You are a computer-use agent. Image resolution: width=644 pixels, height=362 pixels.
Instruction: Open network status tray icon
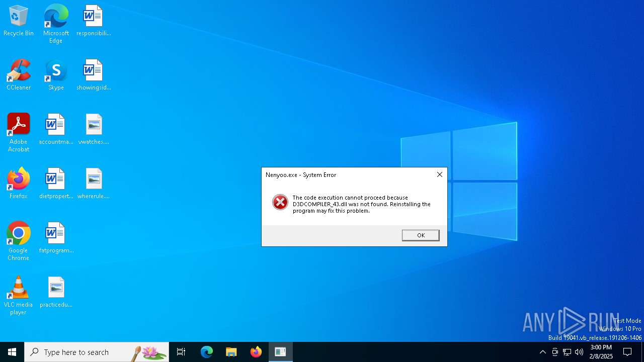point(567,352)
